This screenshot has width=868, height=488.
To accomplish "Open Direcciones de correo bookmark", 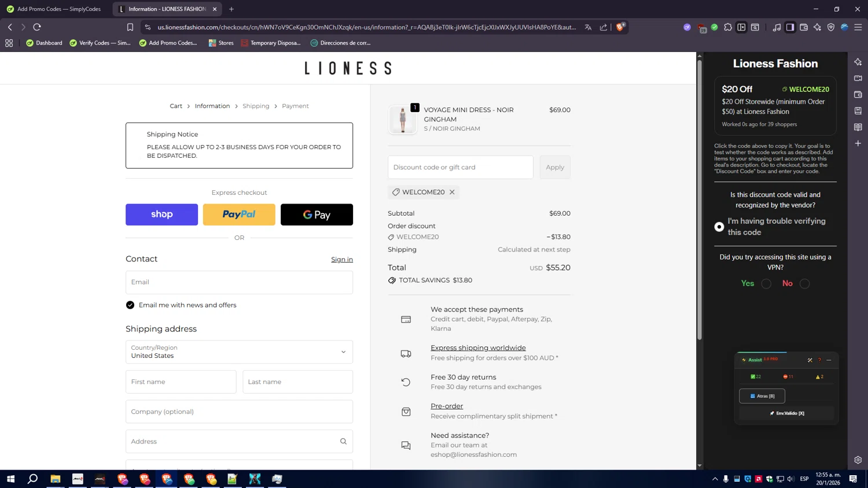I will 341,43.
